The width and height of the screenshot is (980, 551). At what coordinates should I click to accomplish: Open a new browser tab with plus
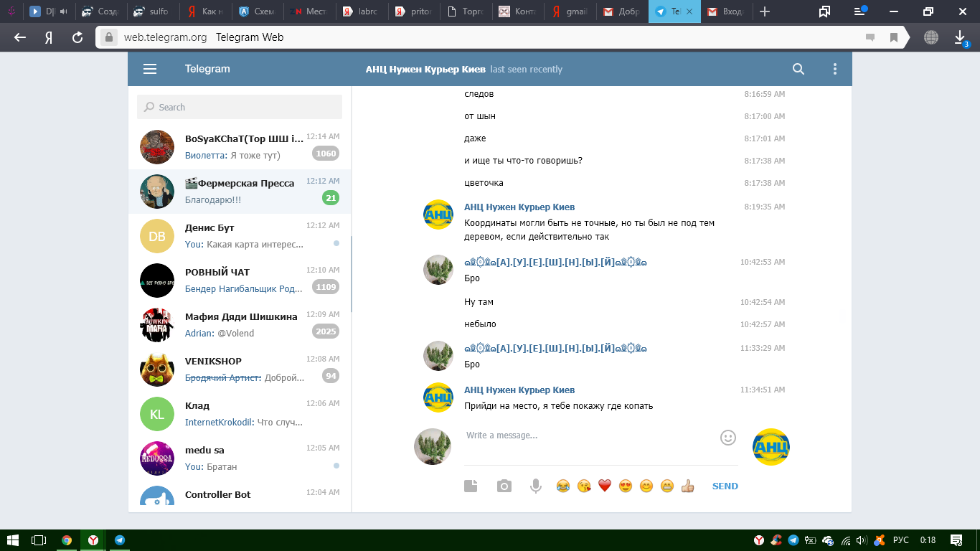[765, 11]
